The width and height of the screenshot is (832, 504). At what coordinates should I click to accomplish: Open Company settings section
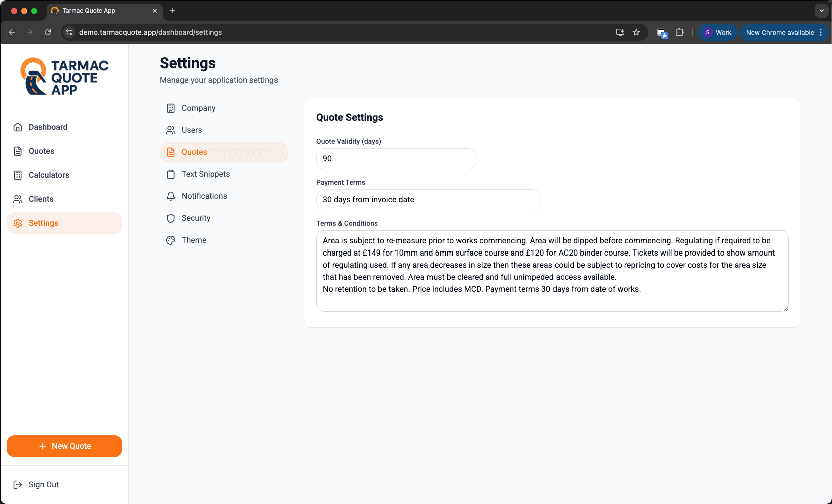pyautogui.click(x=198, y=108)
